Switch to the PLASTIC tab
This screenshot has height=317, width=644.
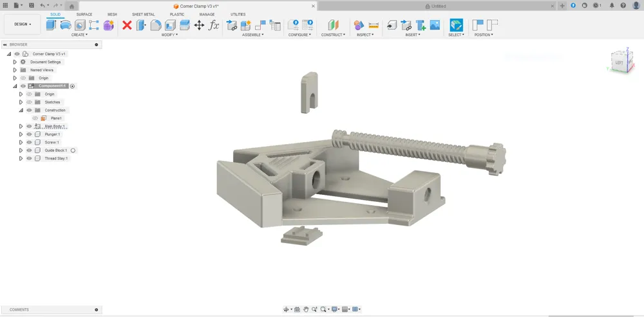click(x=177, y=14)
